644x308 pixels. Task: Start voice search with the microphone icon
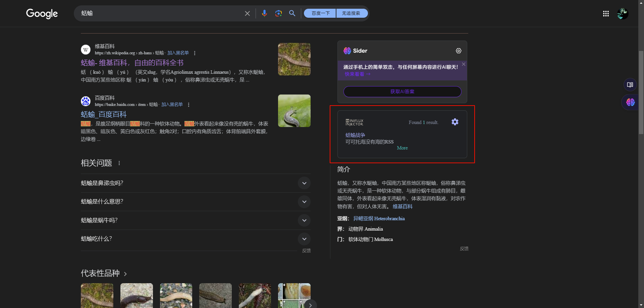(265, 13)
